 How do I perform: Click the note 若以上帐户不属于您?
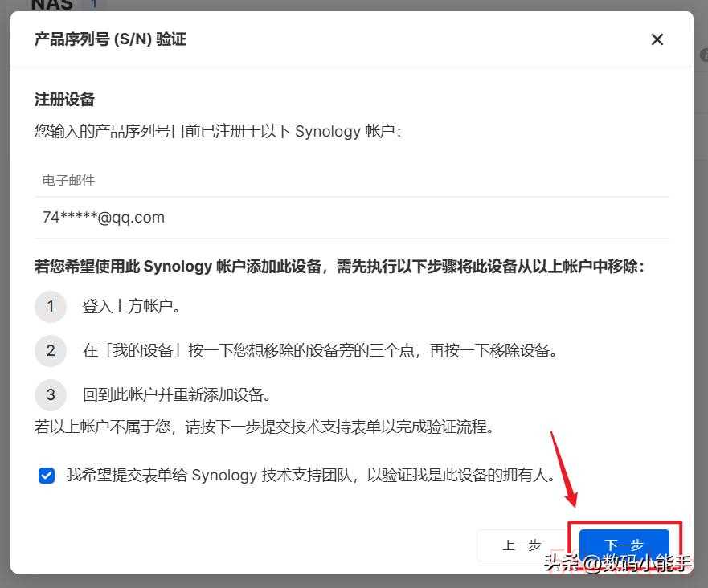[264, 427]
